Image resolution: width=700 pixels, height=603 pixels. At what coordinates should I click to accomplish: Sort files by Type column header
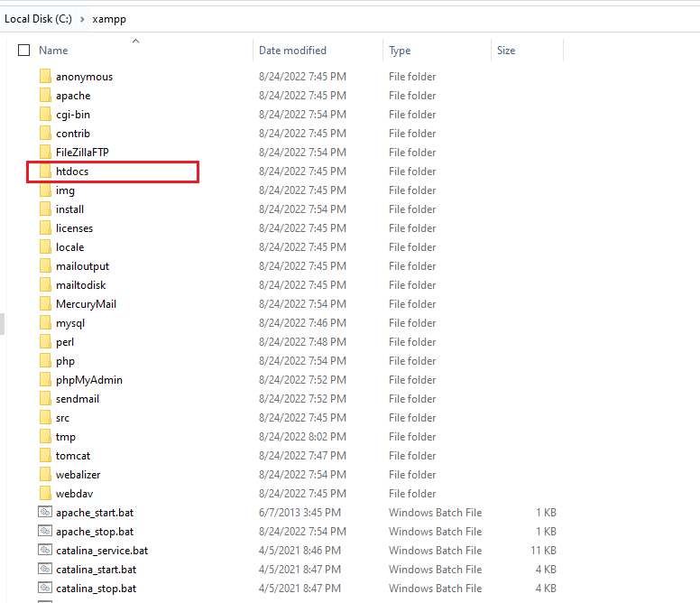[x=400, y=51]
